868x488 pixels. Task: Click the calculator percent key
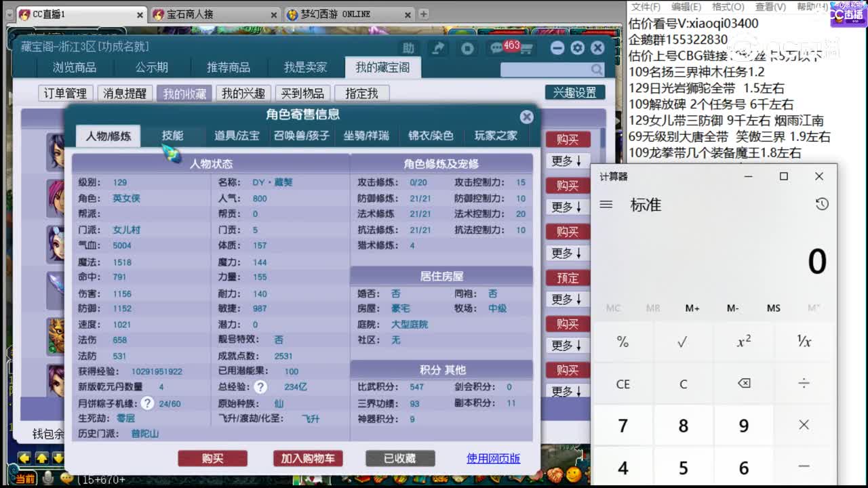click(623, 342)
